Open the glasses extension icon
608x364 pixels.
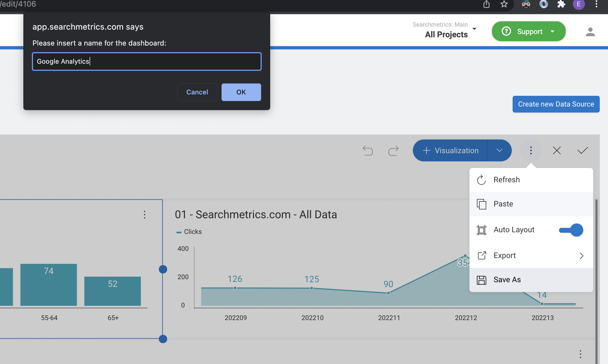pyautogui.click(x=526, y=4)
